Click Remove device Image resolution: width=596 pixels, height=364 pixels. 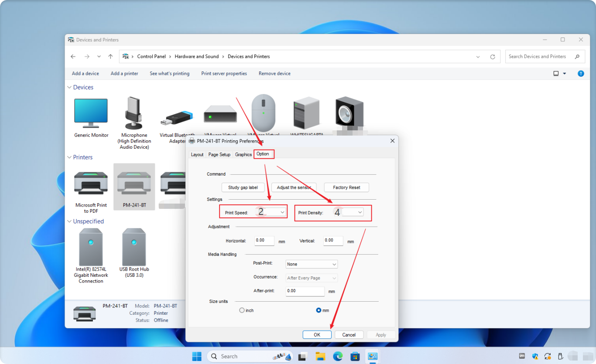click(274, 74)
